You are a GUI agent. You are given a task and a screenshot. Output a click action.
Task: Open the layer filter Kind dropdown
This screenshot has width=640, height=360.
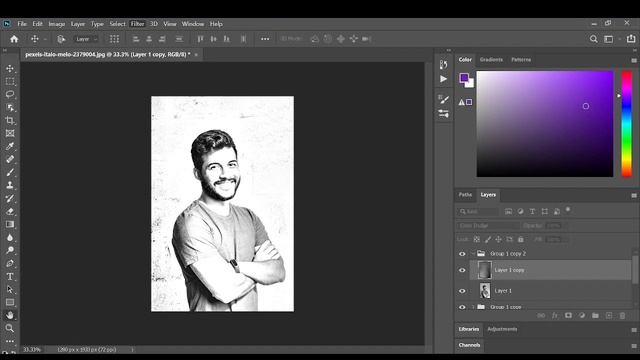478,211
